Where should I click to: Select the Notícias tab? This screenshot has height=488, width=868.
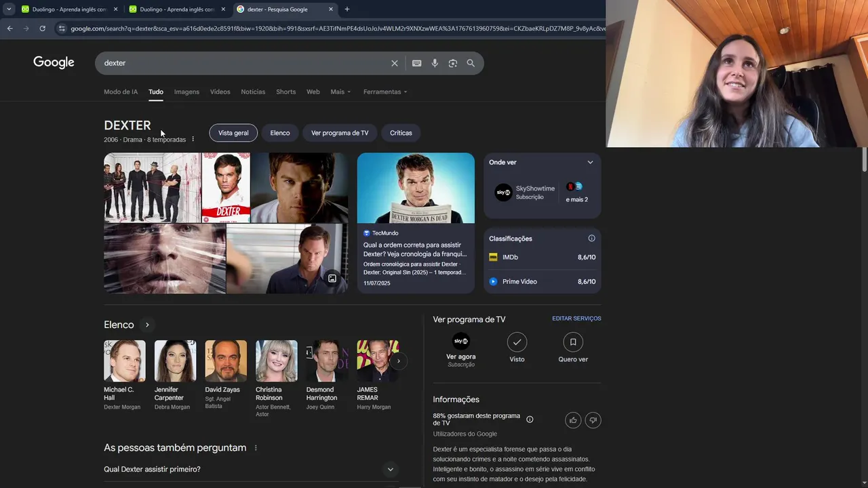[x=253, y=91]
